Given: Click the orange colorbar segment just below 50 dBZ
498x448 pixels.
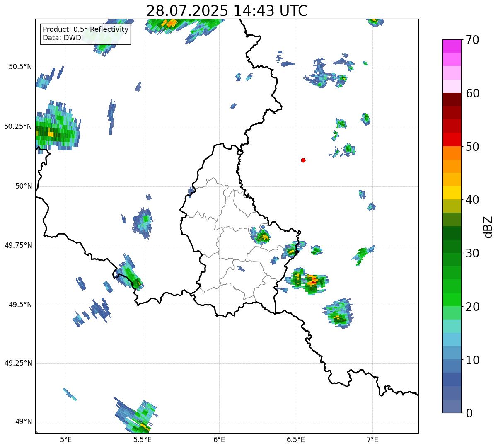Looking at the screenshot, I should click(452, 153).
